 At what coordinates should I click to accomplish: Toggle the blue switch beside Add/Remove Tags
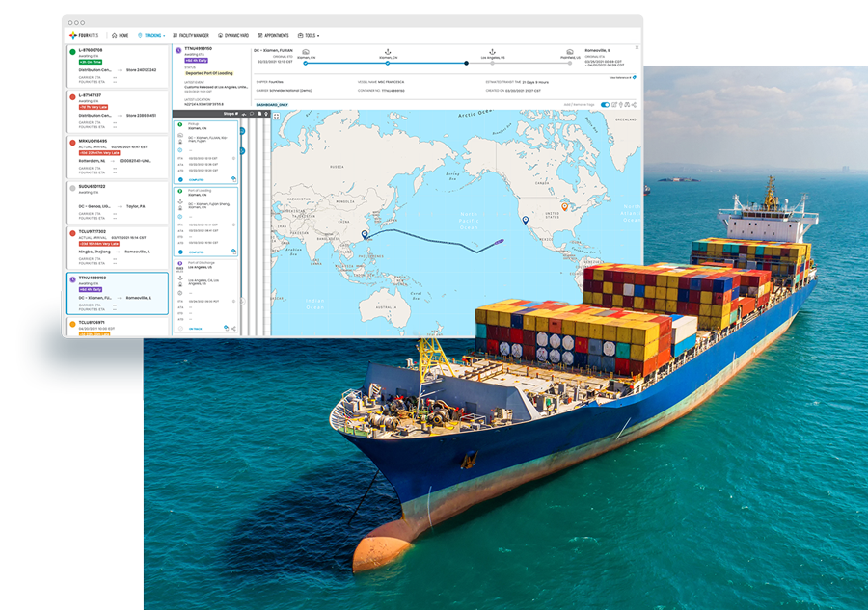pyautogui.click(x=605, y=104)
